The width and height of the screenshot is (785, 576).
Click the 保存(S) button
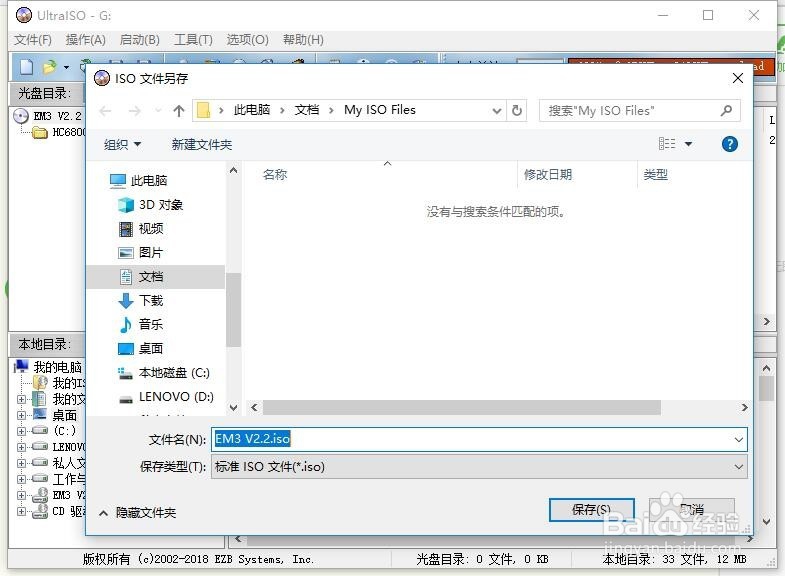coord(591,509)
